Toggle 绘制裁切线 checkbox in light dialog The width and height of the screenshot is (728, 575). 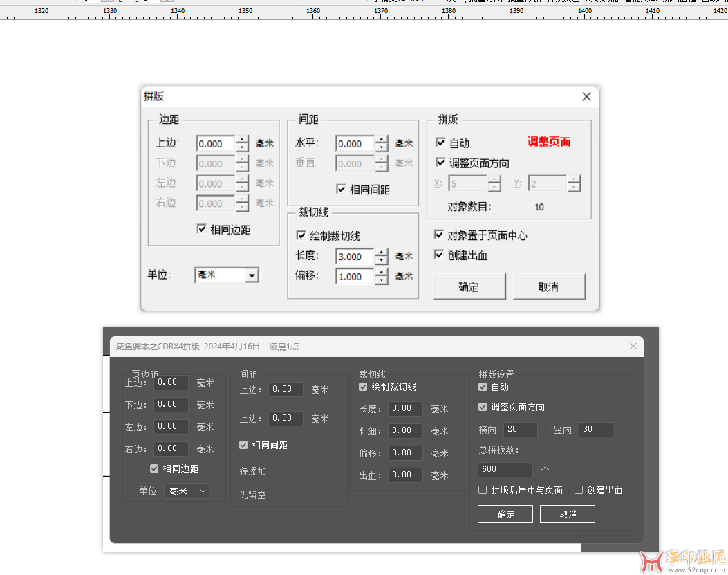301,236
